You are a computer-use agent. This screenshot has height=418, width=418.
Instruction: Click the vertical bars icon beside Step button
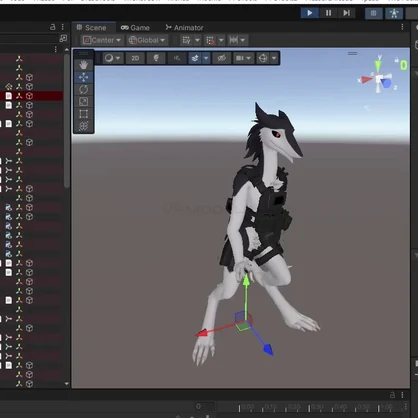tap(373, 13)
